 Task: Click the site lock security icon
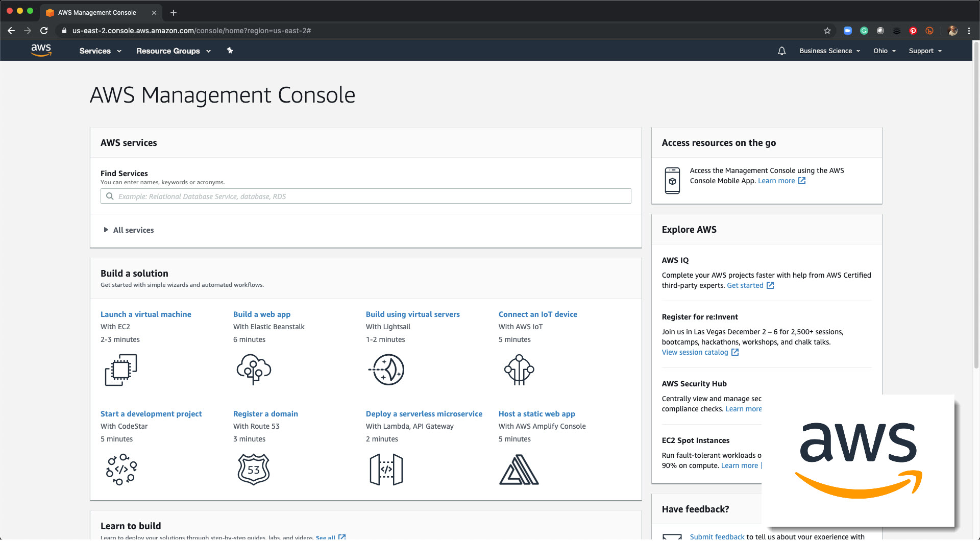tap(64, 31)
